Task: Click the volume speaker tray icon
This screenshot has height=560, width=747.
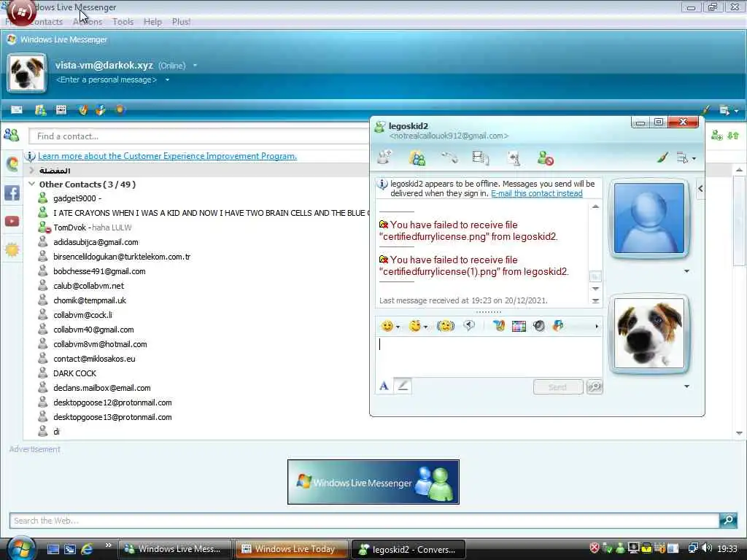Action: pyautogui.click(x=706, y=548)
